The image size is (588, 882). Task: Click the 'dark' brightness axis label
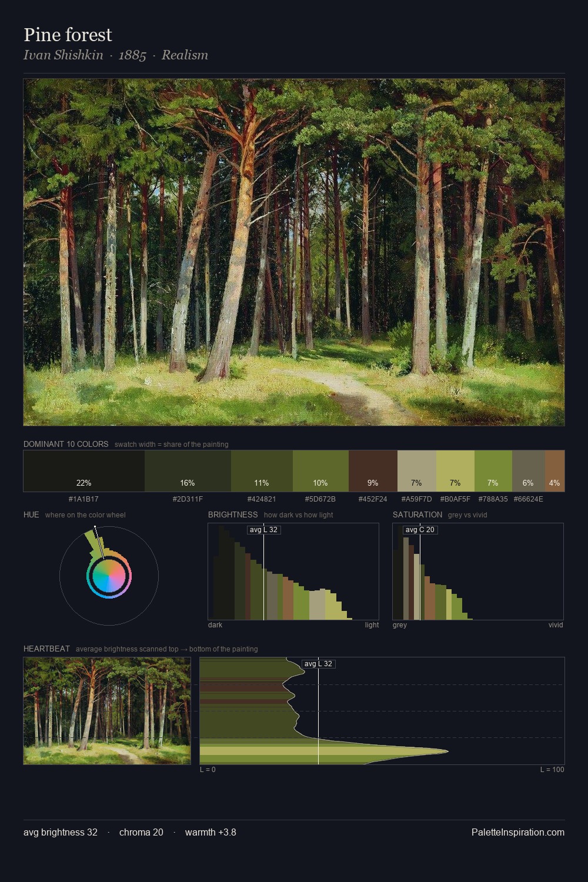215,624
